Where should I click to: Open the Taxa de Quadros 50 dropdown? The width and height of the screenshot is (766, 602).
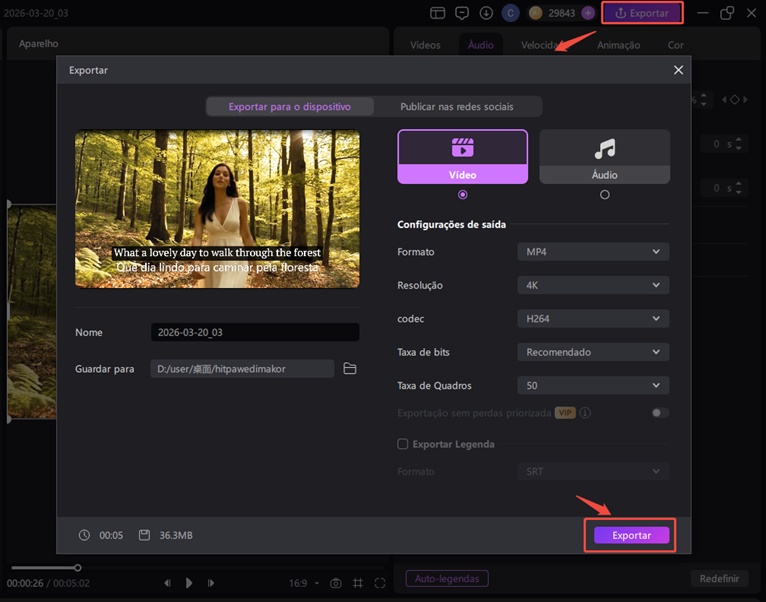[x=593, y=386]
